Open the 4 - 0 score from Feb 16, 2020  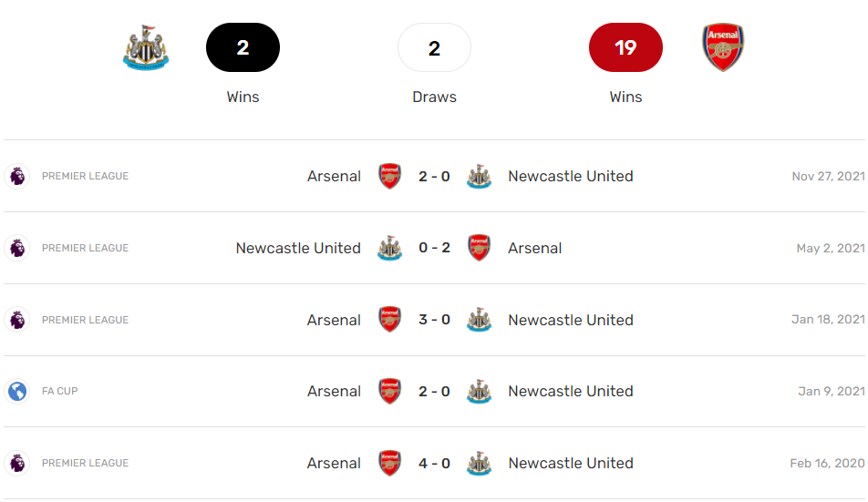(x=434, y=463)
